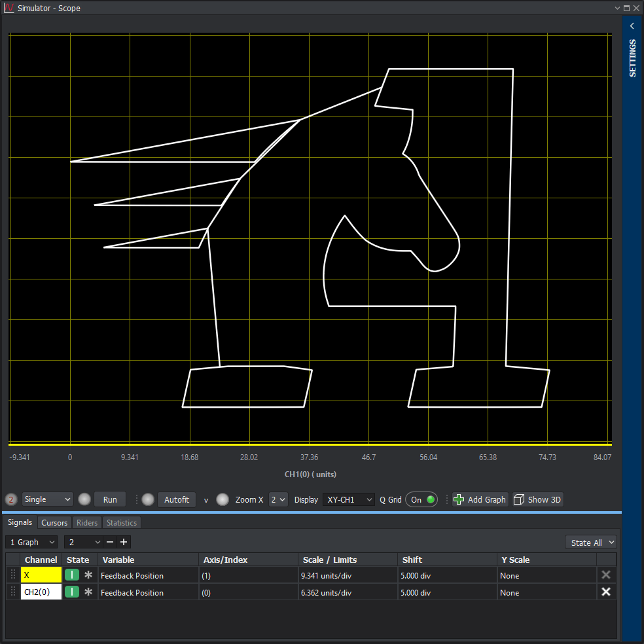
Task: Open the Zoom X factor dropdown
Action: (x=278, y=499)
